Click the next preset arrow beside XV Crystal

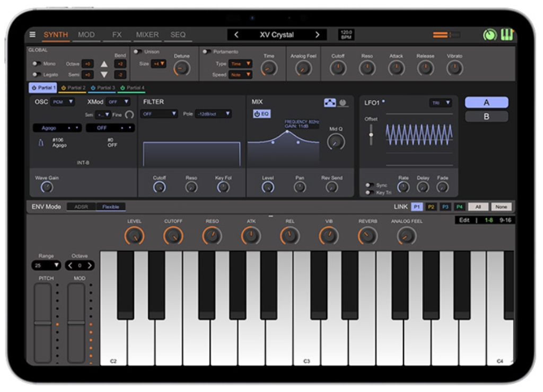(x=317, y=35)
